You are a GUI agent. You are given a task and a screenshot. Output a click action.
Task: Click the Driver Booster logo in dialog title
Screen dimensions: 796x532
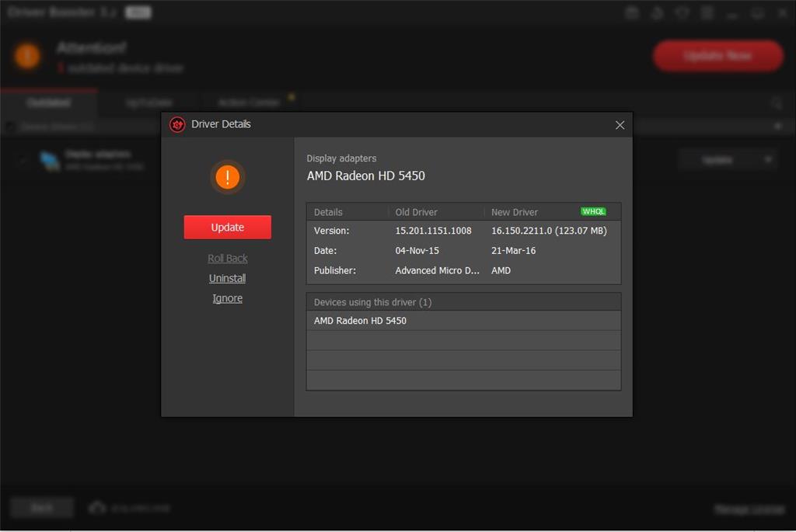(x=177, y=124)
